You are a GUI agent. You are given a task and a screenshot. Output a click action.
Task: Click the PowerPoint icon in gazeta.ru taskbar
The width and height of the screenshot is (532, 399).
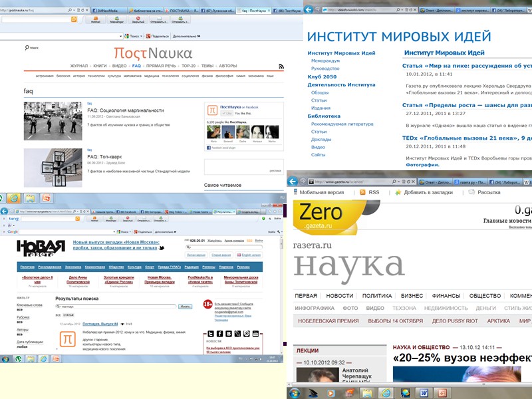click(442, 393)
